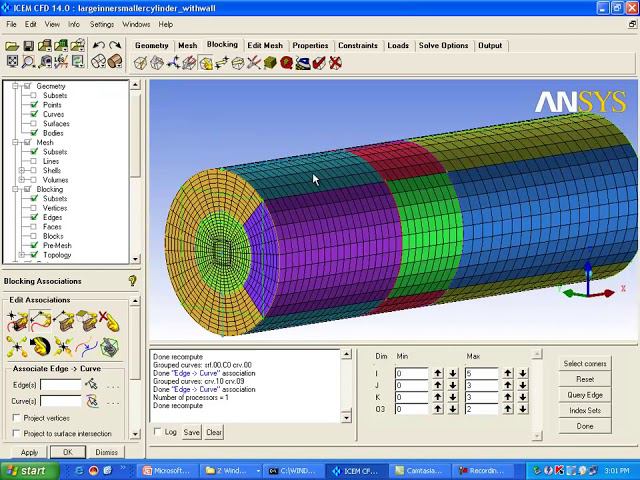
Task: Expand the Shells tree node
Action: pyautogui.click(x=22, y=171)
